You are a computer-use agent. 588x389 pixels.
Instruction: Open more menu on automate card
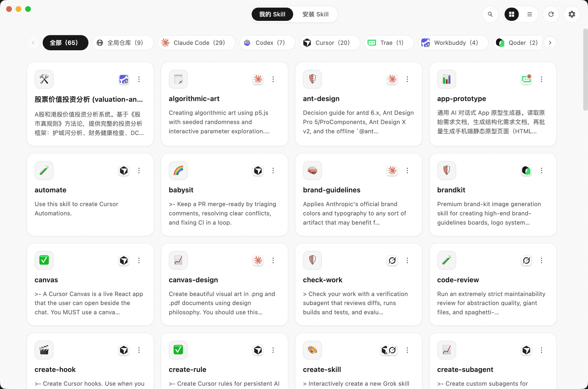[x=139, y=171]
